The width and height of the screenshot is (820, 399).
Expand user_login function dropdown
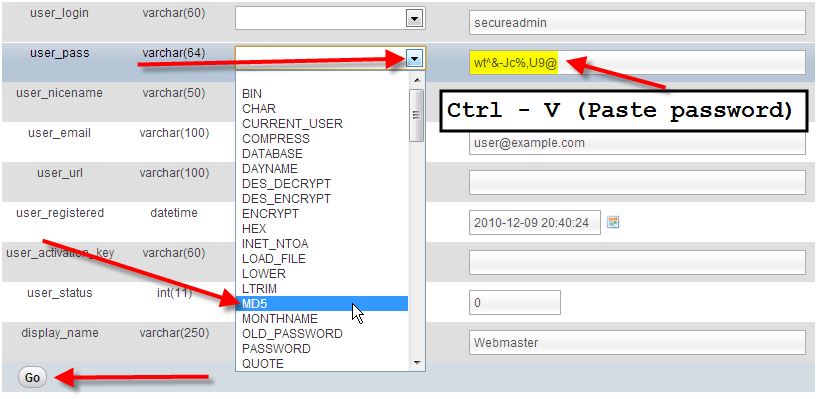click(x=414, y=19)
